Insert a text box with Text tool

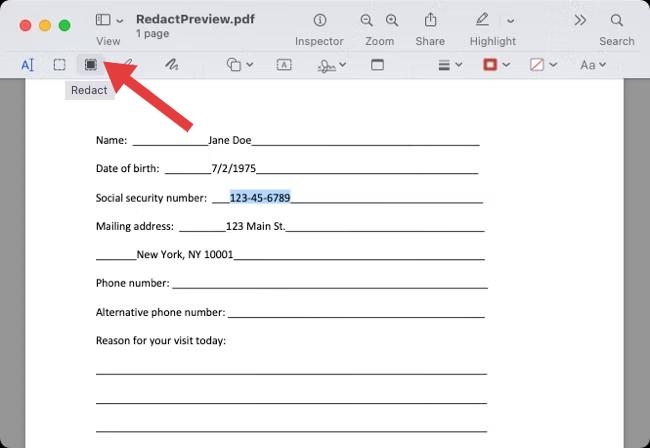284,65
